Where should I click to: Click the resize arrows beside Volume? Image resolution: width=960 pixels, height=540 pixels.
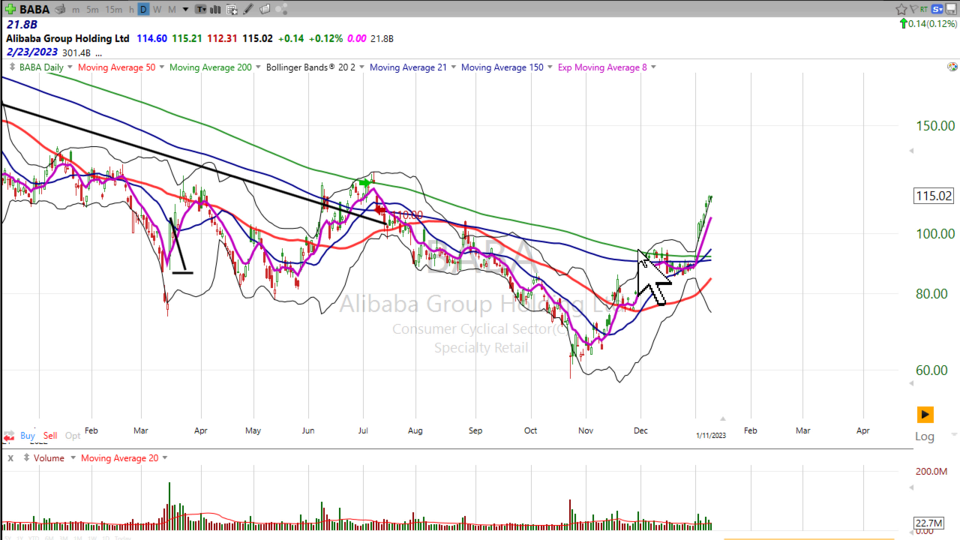click(26, 457)
